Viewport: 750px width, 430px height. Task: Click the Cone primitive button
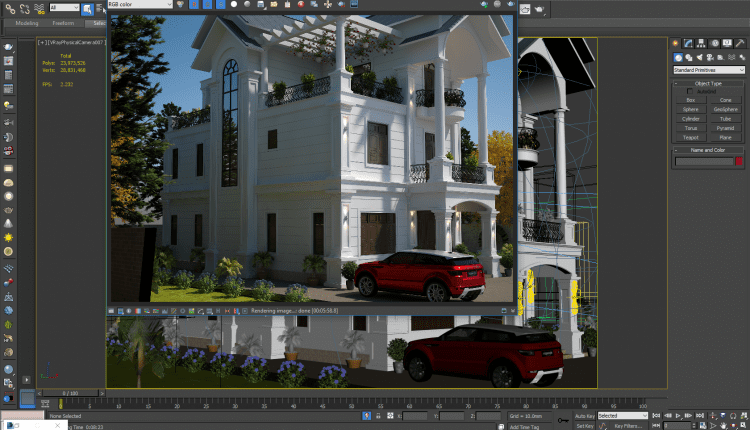726,100
